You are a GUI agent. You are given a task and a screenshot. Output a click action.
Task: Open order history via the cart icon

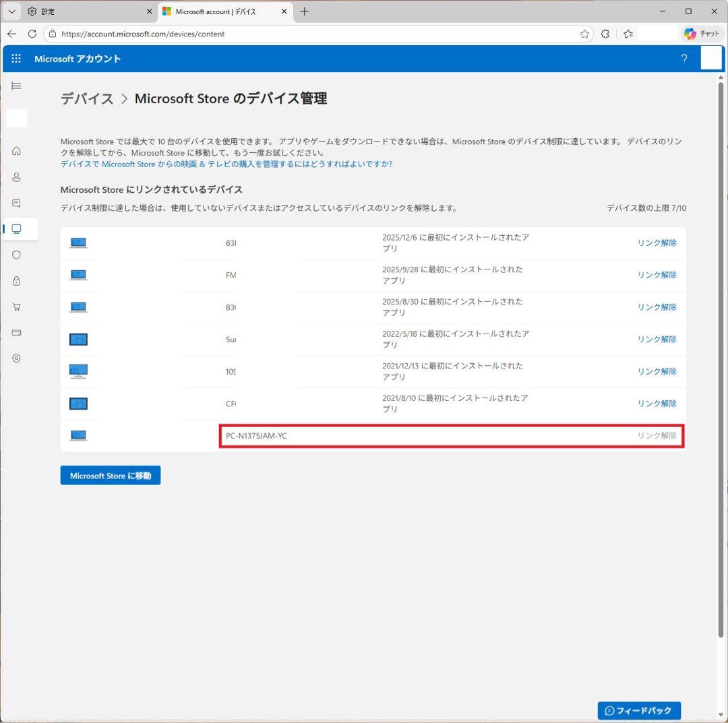16,307
